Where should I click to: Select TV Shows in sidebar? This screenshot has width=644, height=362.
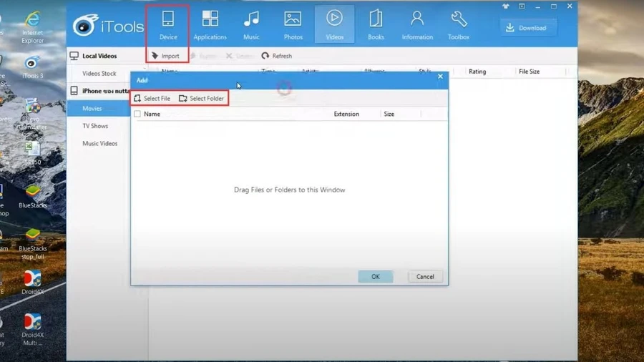point(95,126)
